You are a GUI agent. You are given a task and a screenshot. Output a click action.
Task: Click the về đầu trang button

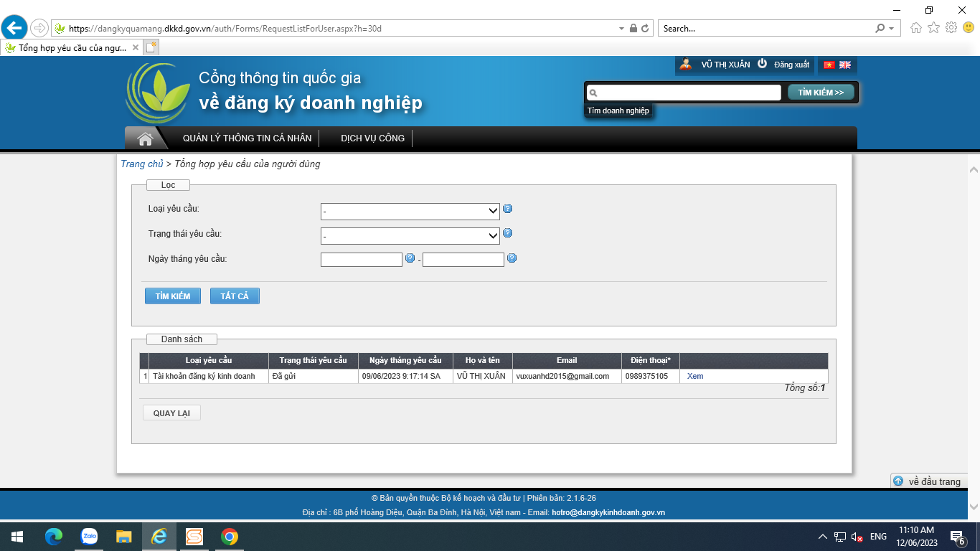(x=928, y=481)
